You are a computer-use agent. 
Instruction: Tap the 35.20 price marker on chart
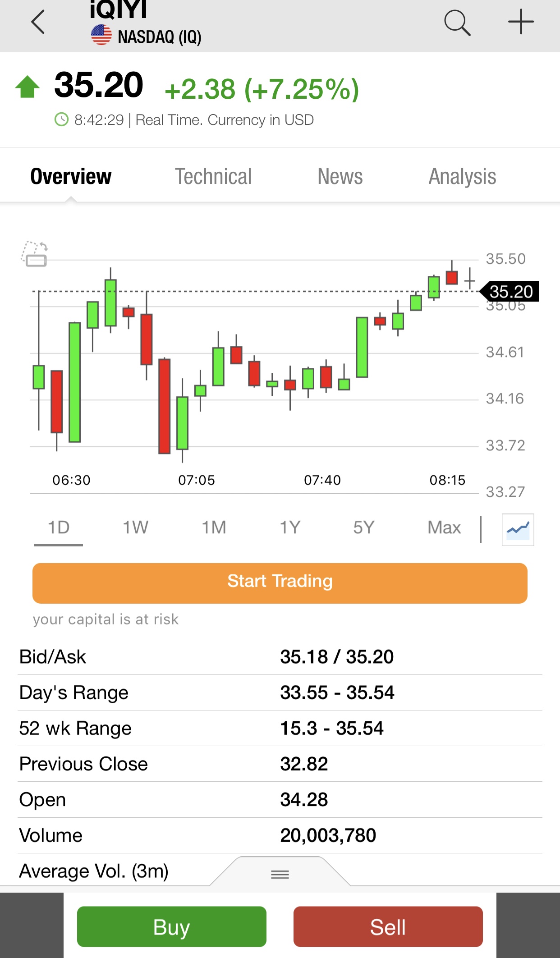[x=510, y=292]
